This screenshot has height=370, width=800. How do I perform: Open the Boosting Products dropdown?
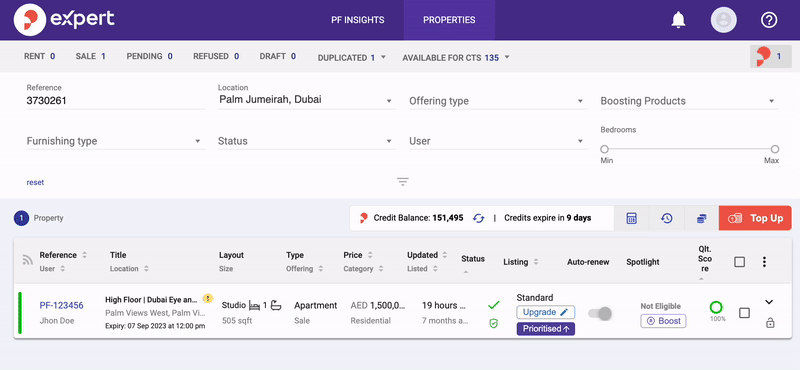pos(689,101)
